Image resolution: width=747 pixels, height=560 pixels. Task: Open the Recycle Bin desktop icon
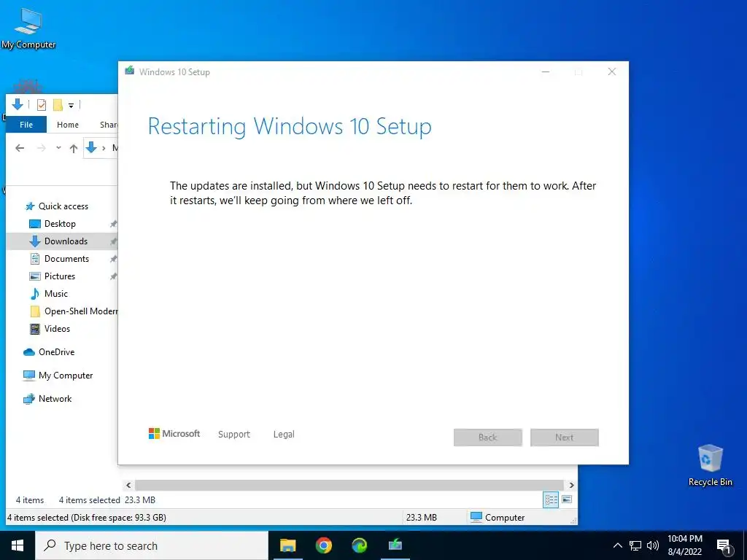710,465
